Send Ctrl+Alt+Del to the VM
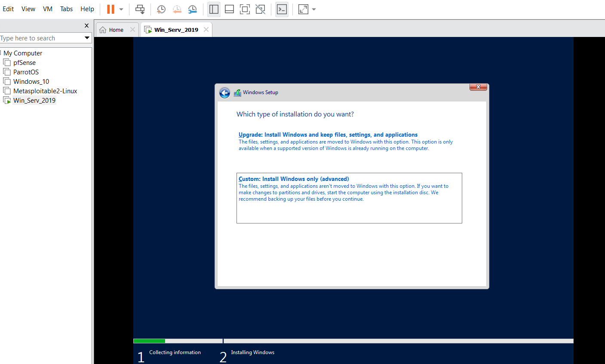 pyautogui.click(x=140, y=9)
